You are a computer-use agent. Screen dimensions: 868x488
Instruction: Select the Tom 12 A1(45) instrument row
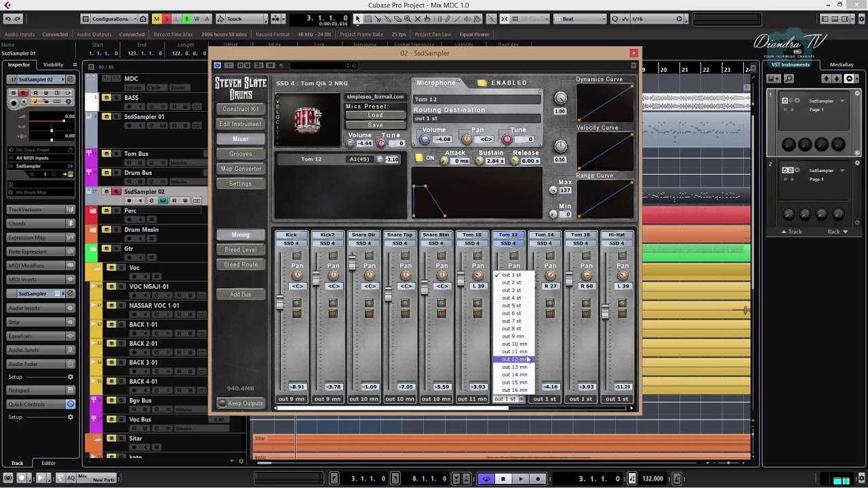[339, 159]
